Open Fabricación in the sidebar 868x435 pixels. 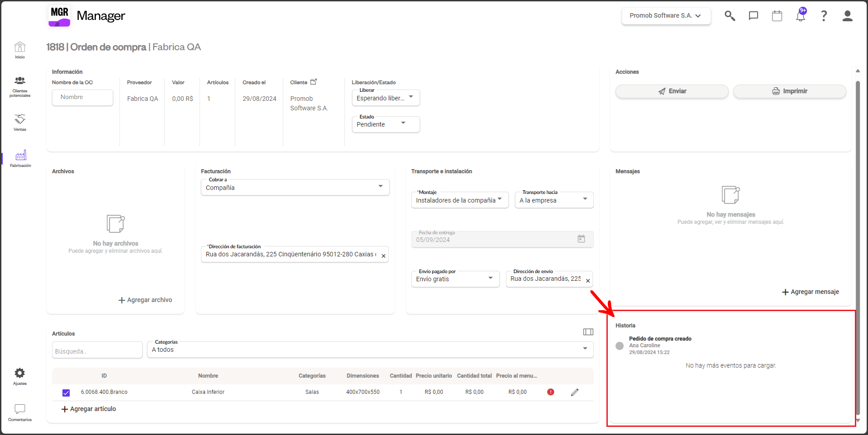coord(20,159)
